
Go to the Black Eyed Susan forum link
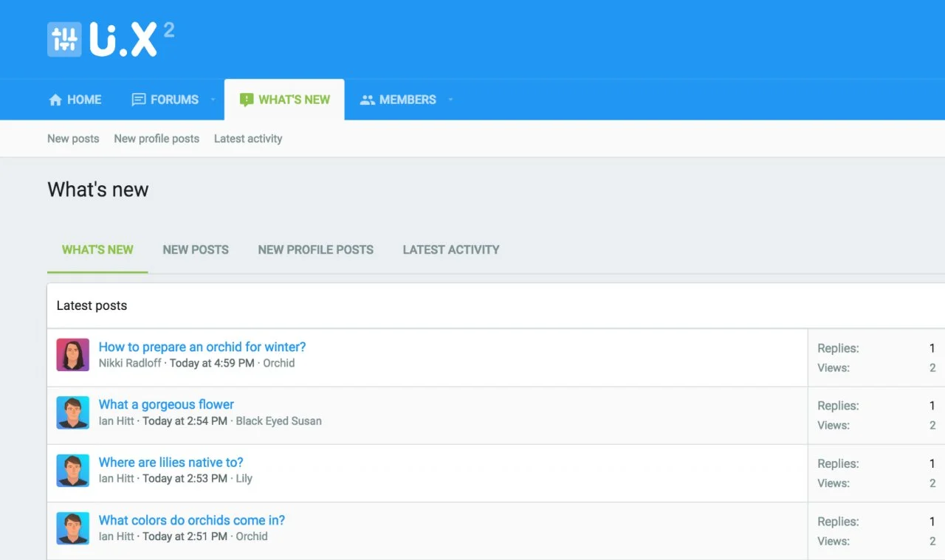[278, 421]
